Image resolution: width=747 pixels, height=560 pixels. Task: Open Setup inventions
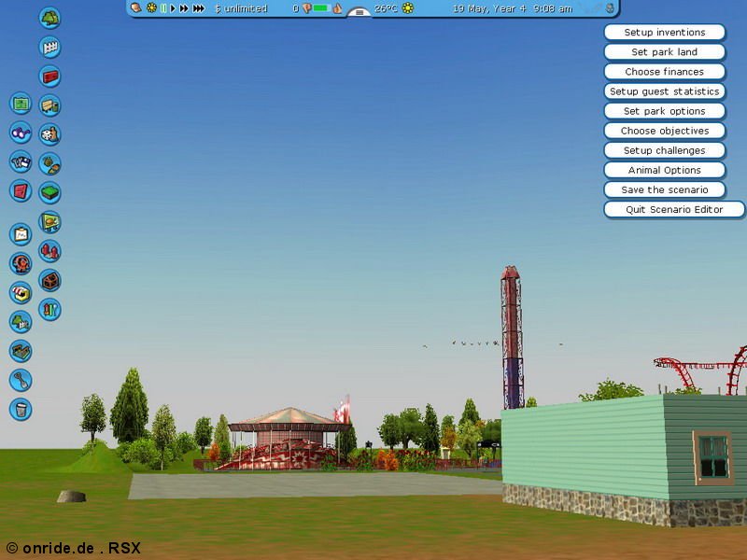pyautogui.click(x=665, y=33)
